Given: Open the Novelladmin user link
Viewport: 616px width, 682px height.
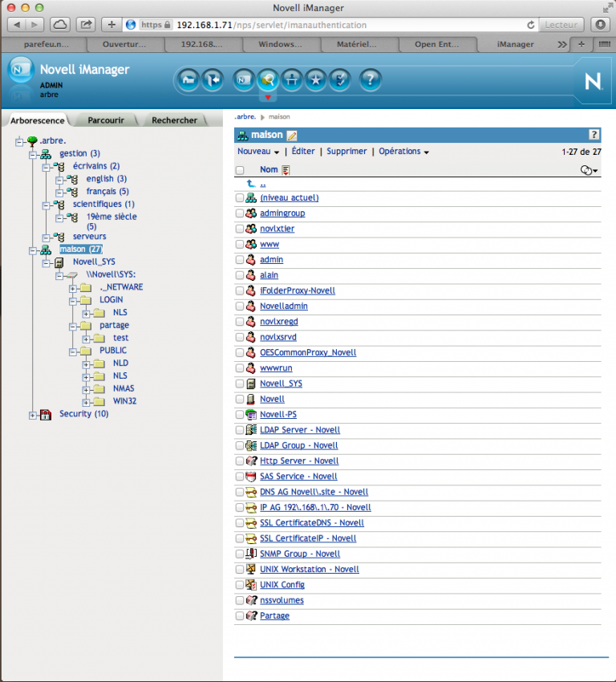Looking at the screenshot, I should (x=284, y=306).
